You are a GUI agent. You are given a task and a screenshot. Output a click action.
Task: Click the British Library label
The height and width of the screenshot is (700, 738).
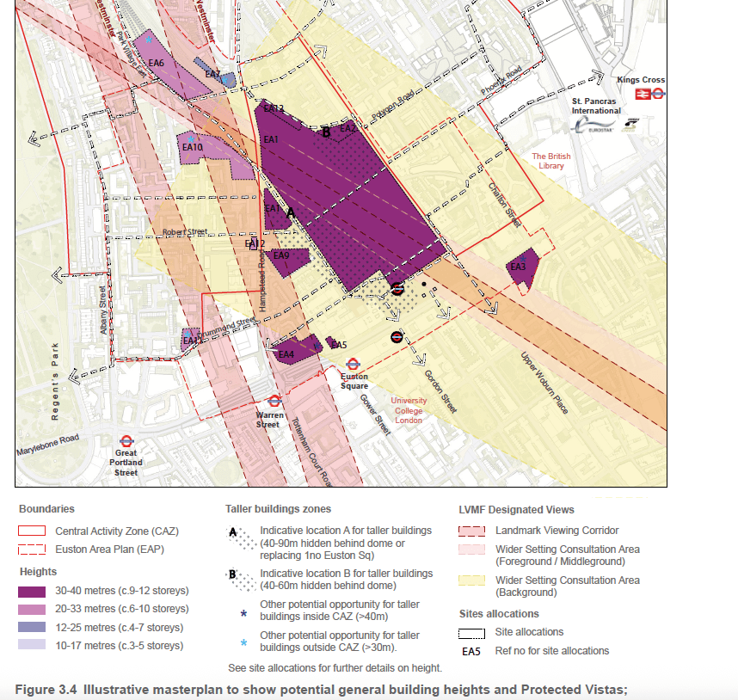point(550,162)
